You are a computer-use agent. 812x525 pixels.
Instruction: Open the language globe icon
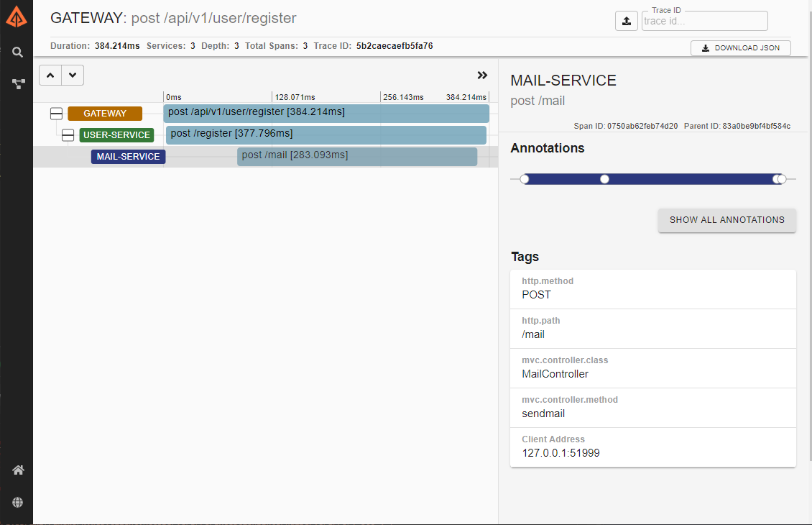tap(18, 502)
